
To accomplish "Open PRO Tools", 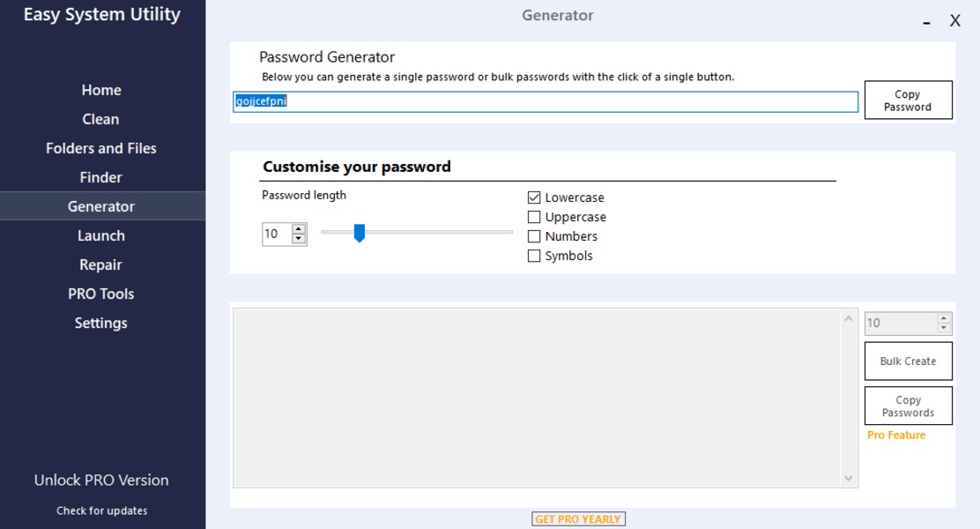I will click(101, 294).
